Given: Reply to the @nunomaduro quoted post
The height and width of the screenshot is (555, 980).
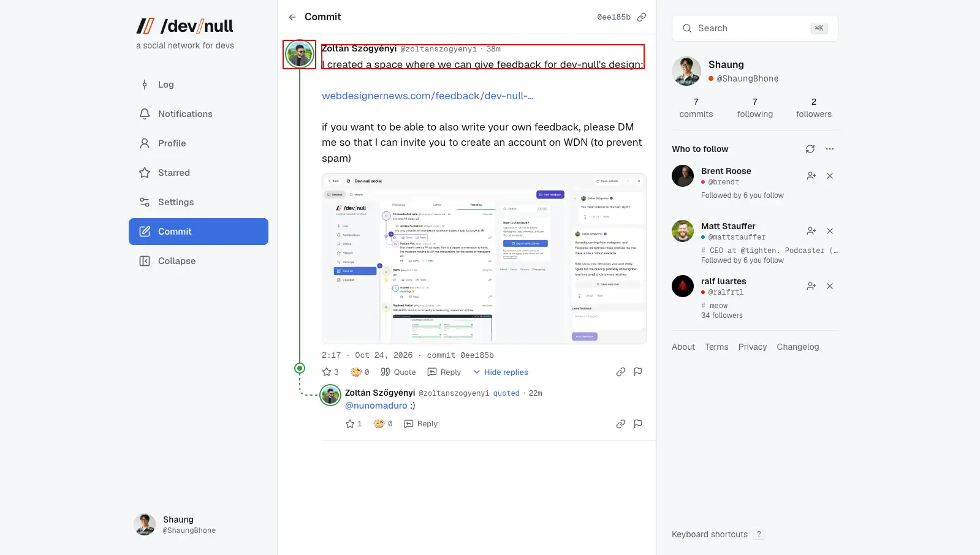Looking at the screenshot, I should 421,424.
